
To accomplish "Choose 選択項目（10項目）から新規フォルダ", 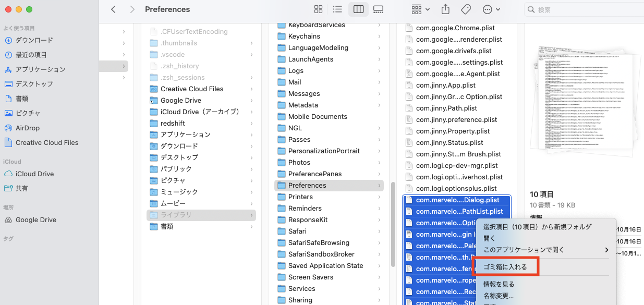I will point(538,227).
